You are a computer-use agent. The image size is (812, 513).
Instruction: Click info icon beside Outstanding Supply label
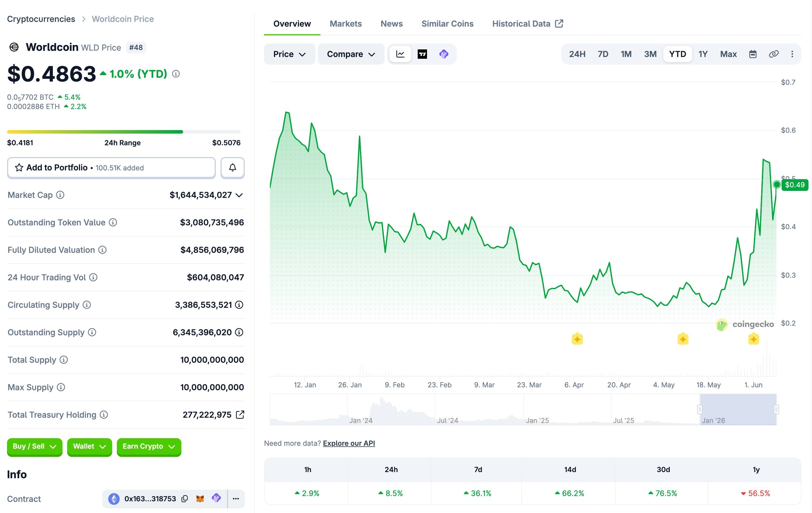pos(92,332)
